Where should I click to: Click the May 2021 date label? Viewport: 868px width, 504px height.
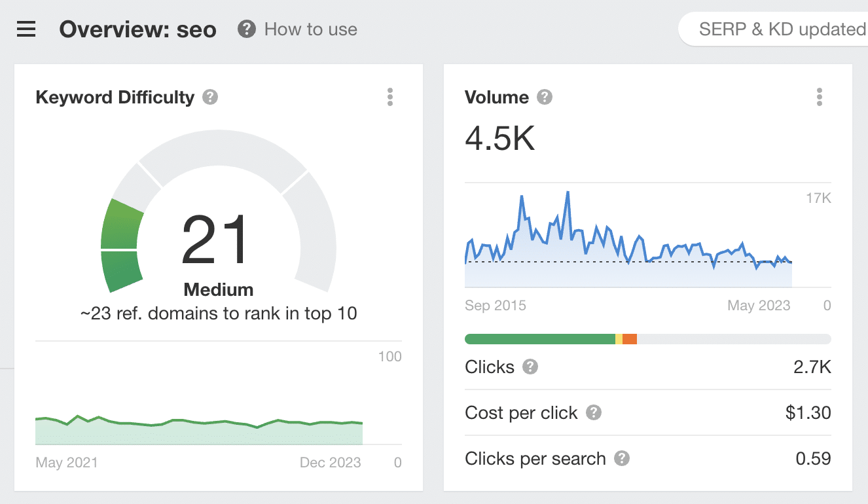pyautogui.click(x=67, y=463)
